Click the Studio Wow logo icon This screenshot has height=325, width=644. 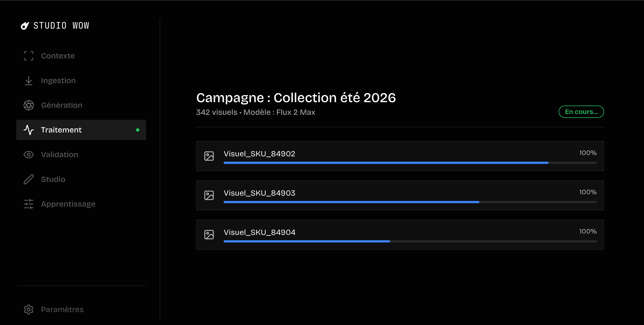[x=25, y=26]
